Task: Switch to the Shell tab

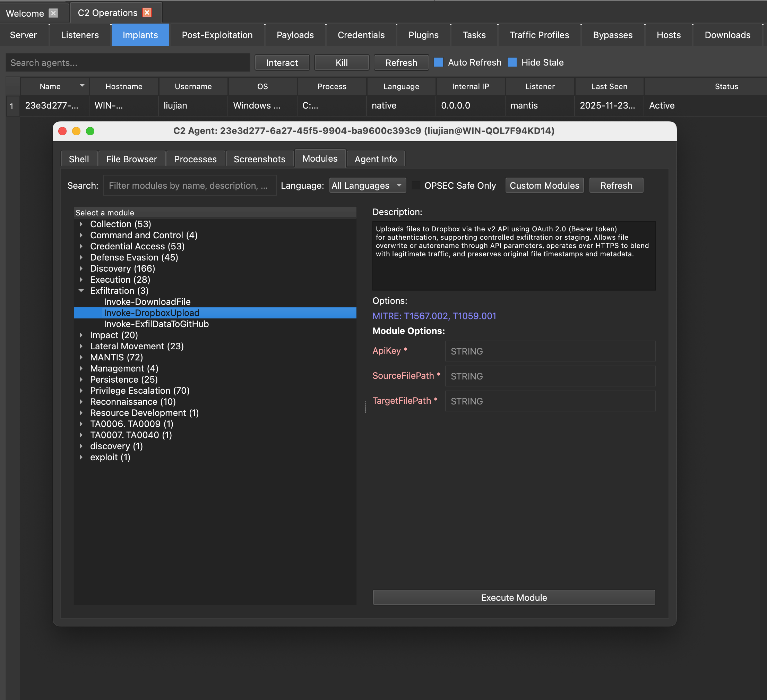Action: point(79,159)
